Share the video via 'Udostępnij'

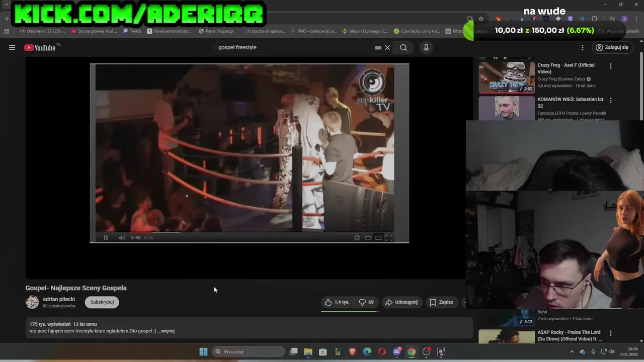click(x=401, y=302)
